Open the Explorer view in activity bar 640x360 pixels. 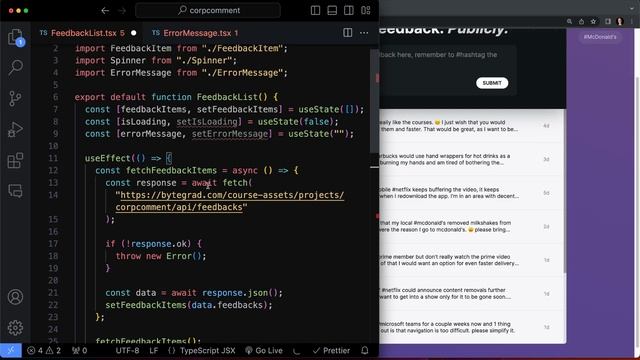pyautogui.click(x=16, y=37)
